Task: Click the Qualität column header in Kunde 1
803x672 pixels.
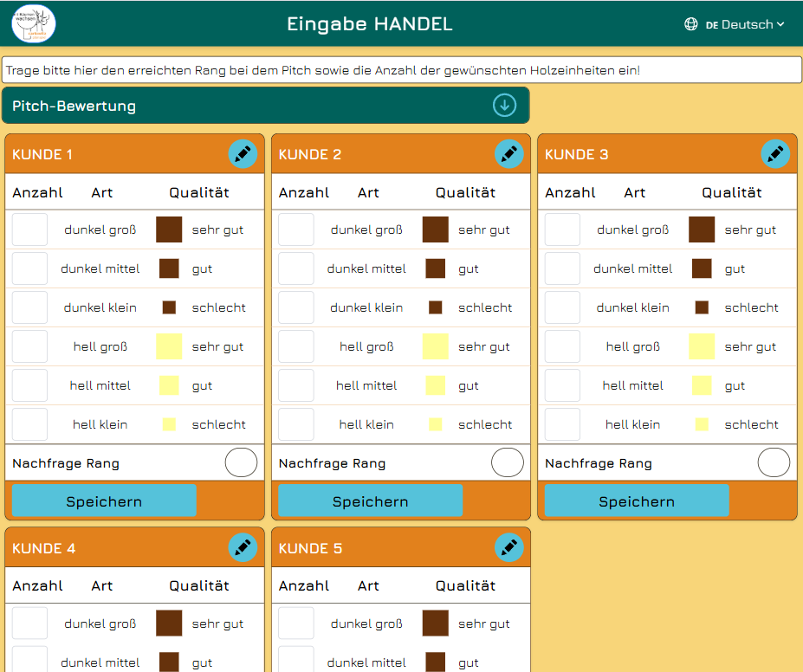Action: 199,192
